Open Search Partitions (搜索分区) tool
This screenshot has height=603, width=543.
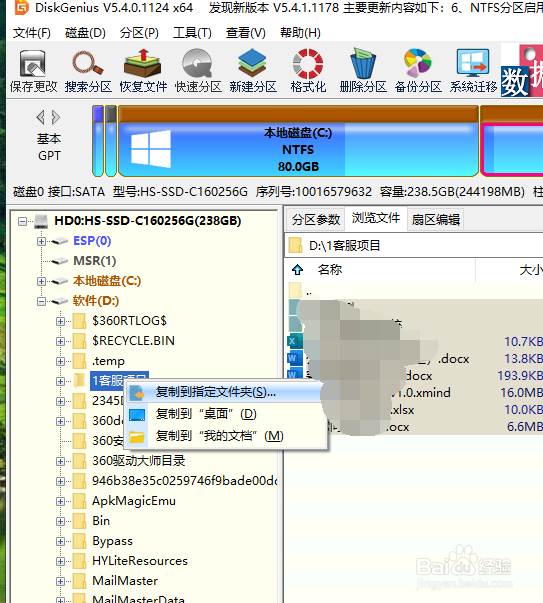(x=88, y=71)
